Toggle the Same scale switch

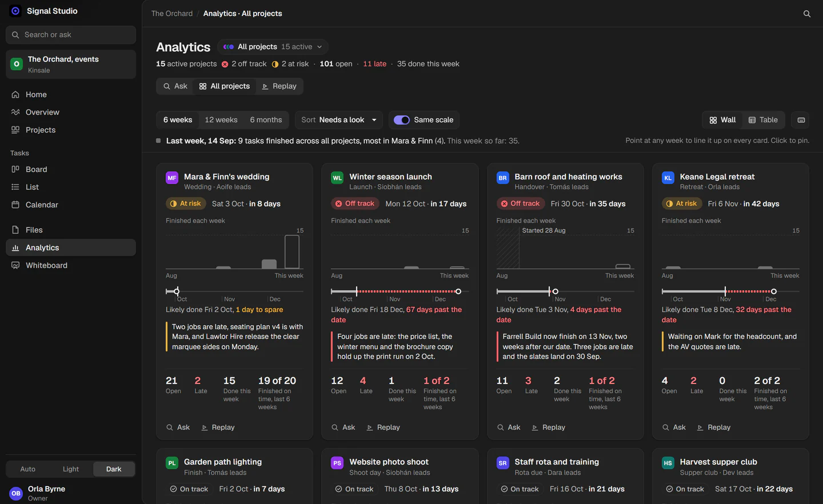pyautogui.click(x=402, y=120)
